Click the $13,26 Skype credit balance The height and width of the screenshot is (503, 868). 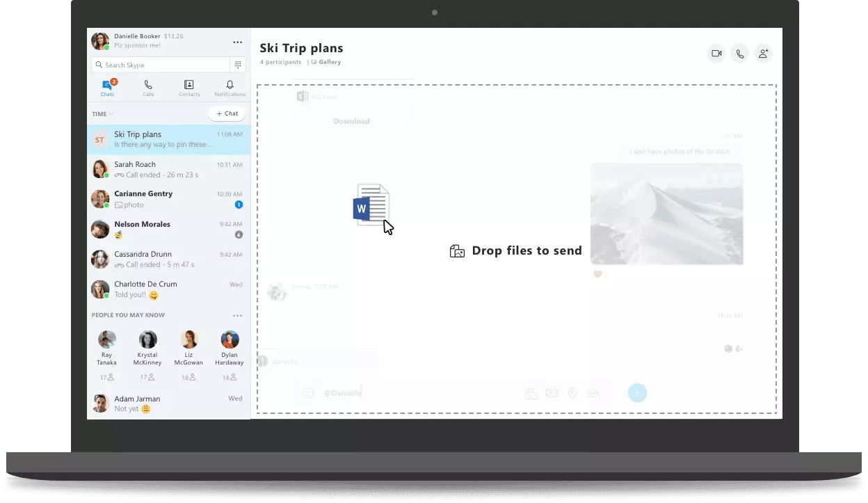[x=173, y=36]
